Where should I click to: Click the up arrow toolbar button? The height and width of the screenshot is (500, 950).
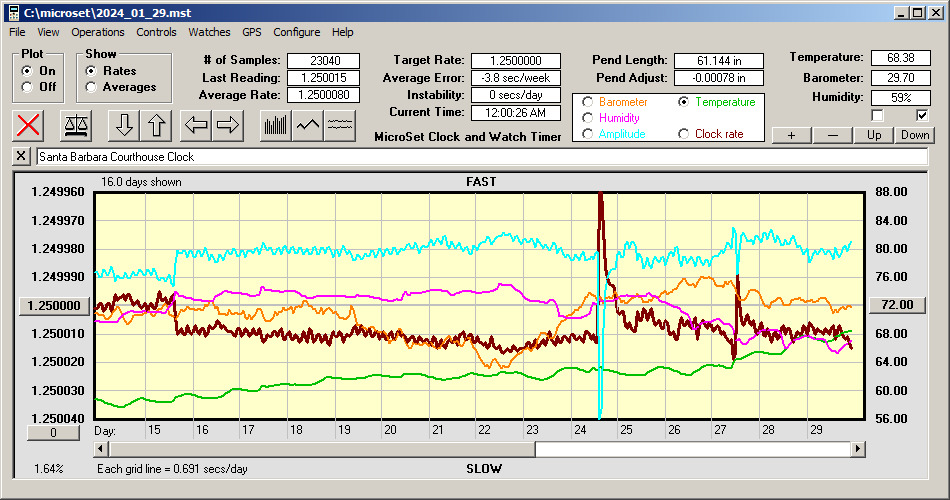[x=156, y=125]
